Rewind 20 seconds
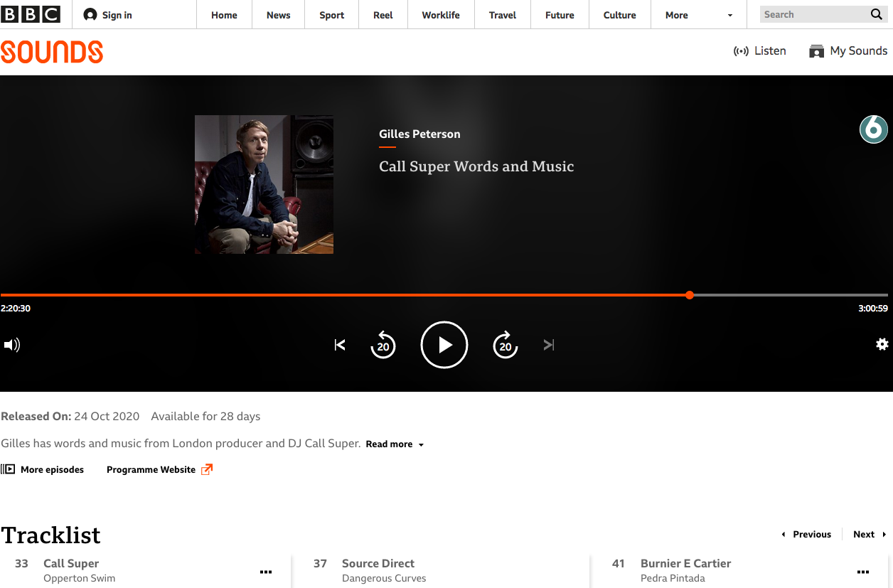Image resolution: width=893 pixels, height=588 pixels. click(x=383, y=345)
